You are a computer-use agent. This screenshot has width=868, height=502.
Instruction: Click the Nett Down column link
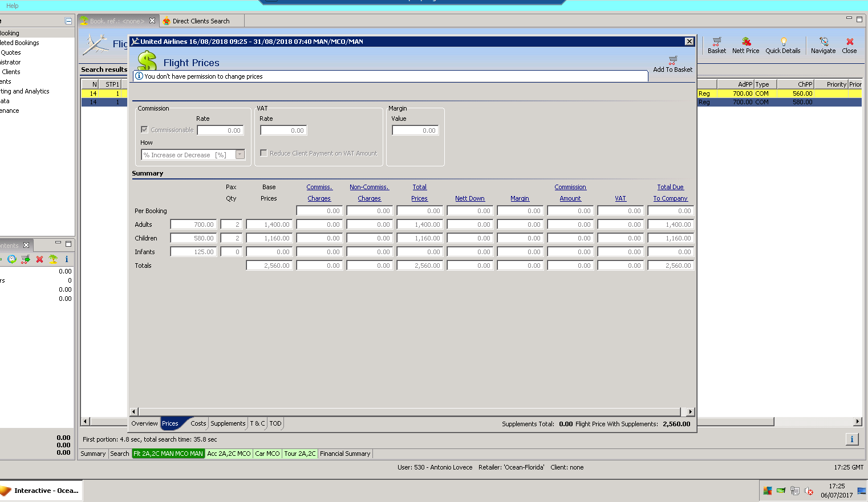(469, 198)
